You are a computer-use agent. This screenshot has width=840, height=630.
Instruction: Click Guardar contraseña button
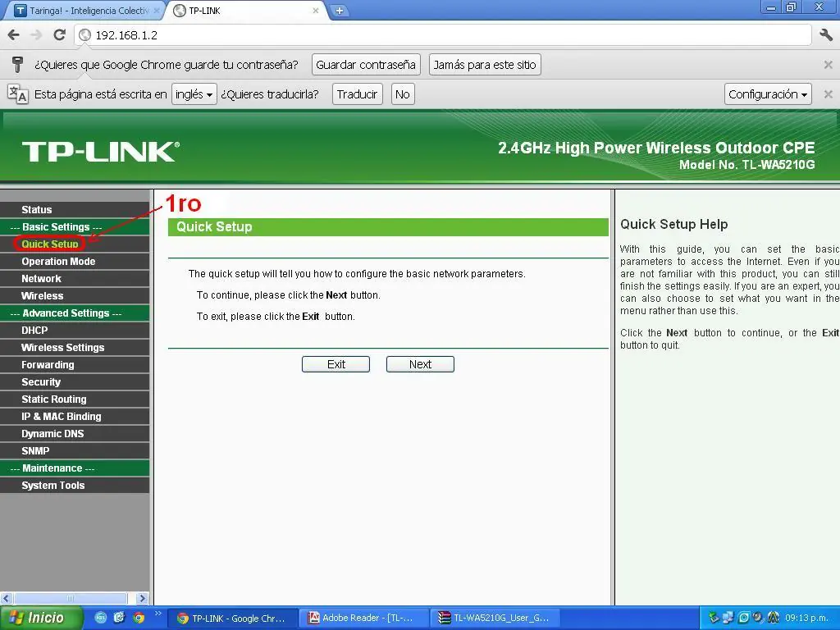[x=366, y=65]
